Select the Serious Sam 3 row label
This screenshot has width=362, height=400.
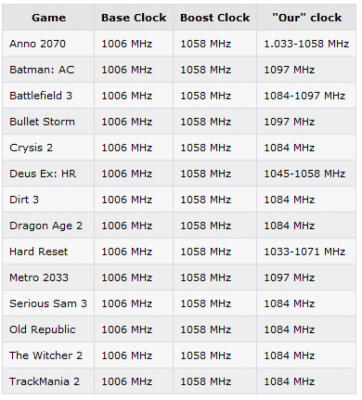pyautogui.click(x=48, y=304)
